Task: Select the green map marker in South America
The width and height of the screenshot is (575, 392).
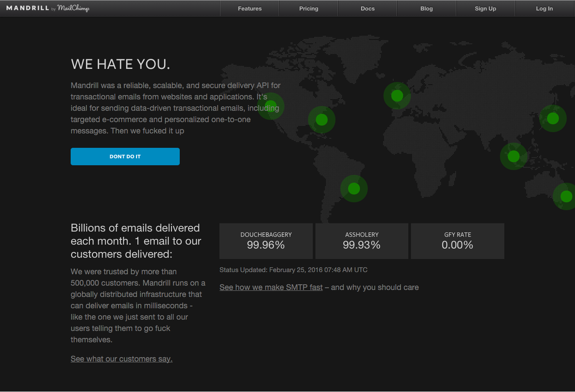Action: click(354, 189)
